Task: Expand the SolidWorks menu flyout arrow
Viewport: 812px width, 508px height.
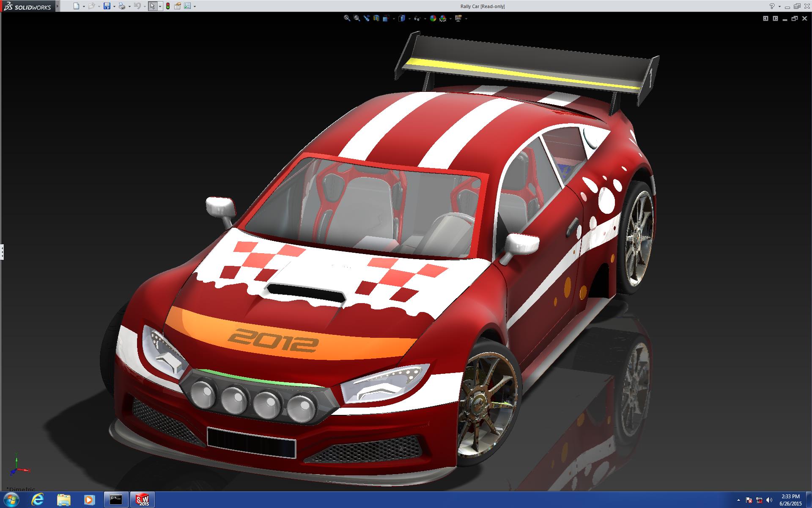Action: coord(58,6)
